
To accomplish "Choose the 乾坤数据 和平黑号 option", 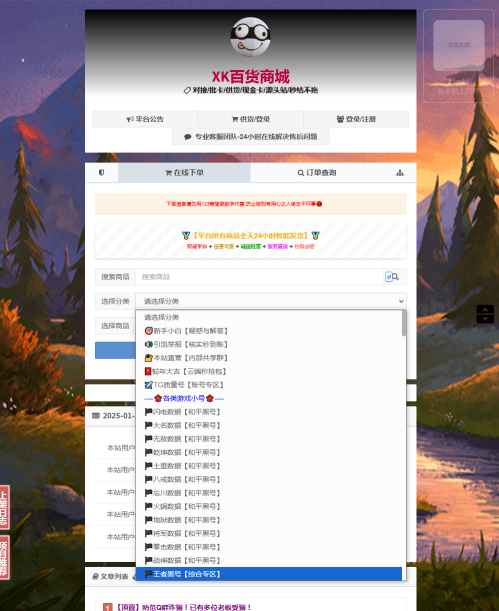I will tap(269, 452).
